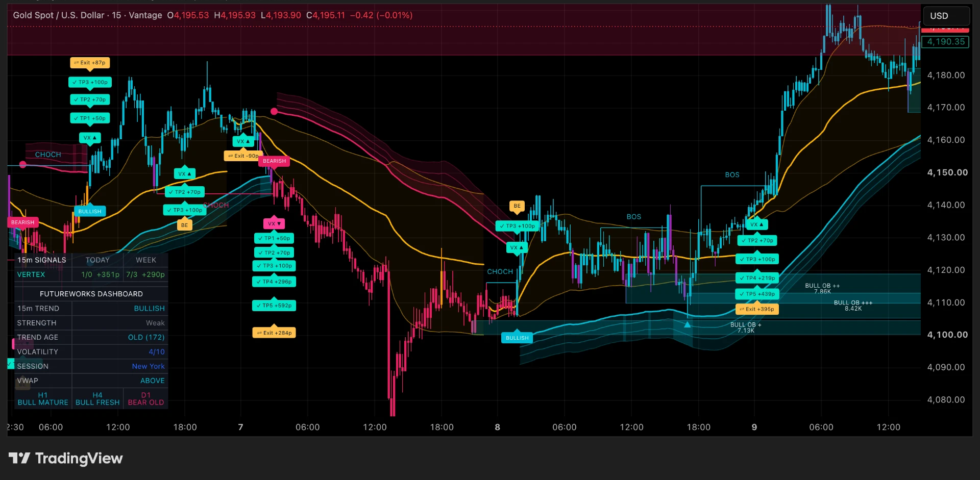Click the H4 "BULL FRESH" cell
980x480 pixels.
pyautogui.click(x=97, y=399)
